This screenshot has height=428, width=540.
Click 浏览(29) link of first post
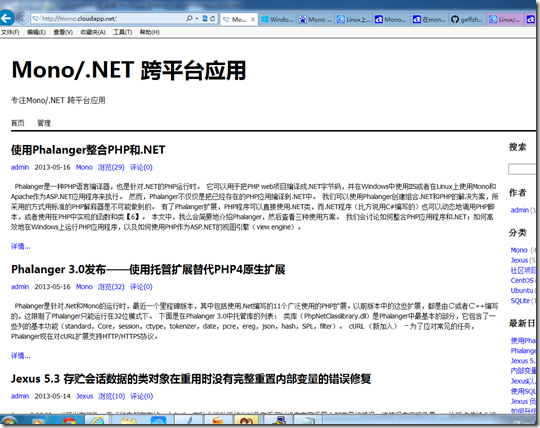click(111, 167)
